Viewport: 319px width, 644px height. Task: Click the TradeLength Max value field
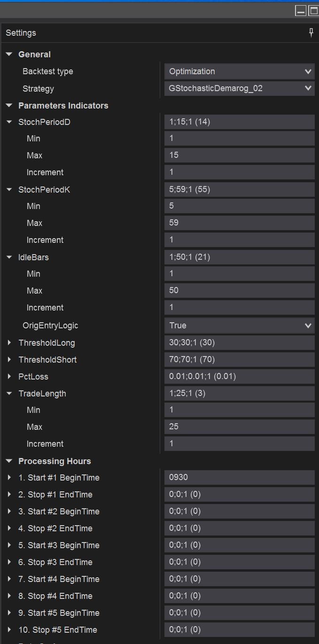[239, 427]
